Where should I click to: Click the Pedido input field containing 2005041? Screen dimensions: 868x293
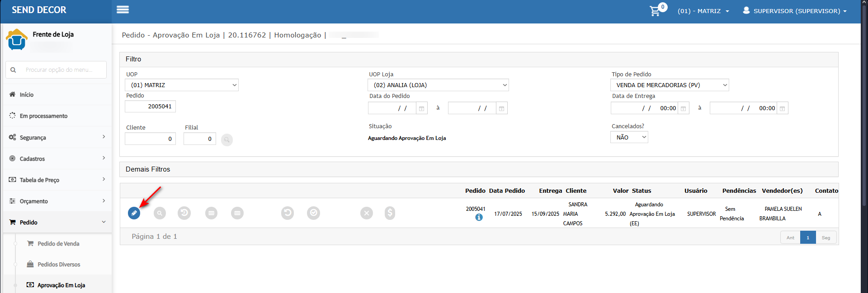150,106
